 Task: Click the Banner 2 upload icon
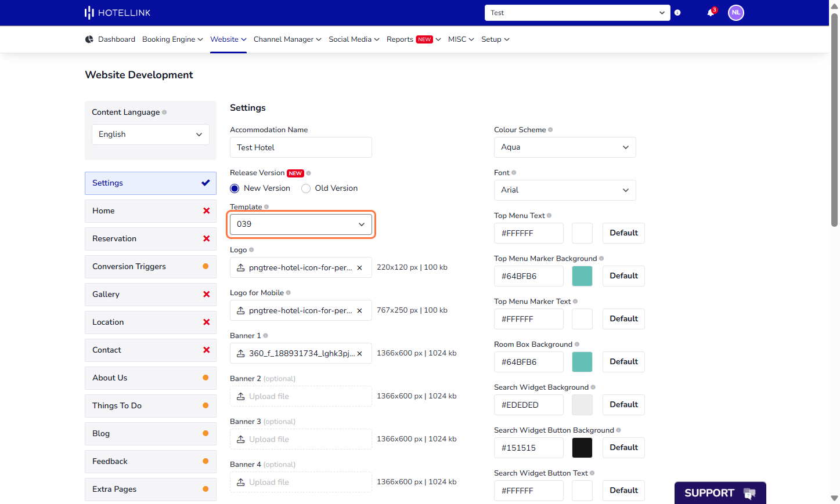tap(240, 397)
